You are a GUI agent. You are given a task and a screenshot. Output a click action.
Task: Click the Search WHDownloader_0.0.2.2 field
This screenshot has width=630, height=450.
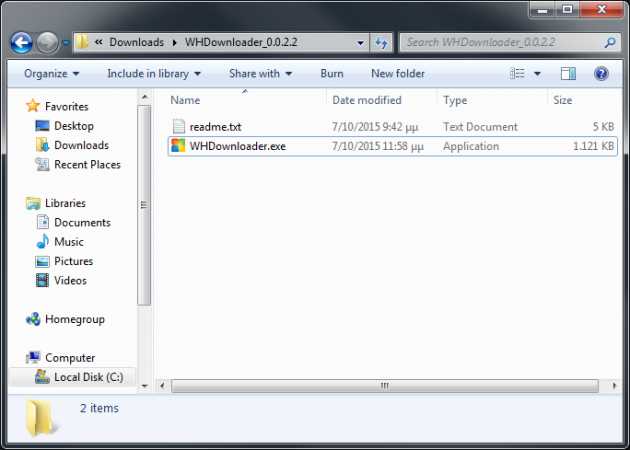click(500, 43)
